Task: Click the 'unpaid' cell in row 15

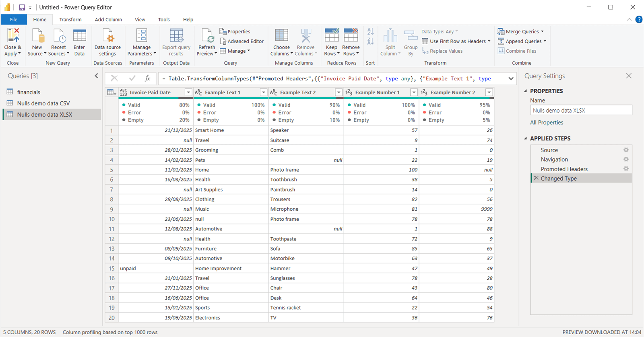Action: (156, 268)
